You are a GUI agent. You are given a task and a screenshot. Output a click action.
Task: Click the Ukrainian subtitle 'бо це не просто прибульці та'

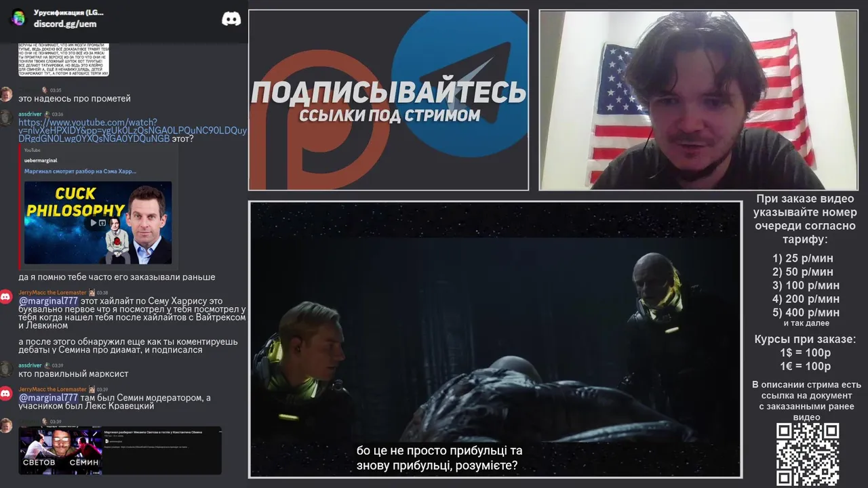click(x=439, y=451)
